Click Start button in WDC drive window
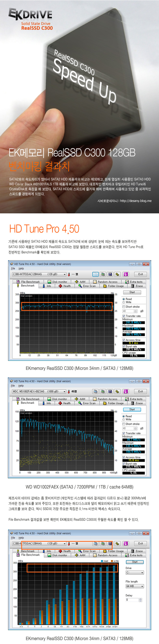Screen dimensions: 159x644 [x=132, y=409]
